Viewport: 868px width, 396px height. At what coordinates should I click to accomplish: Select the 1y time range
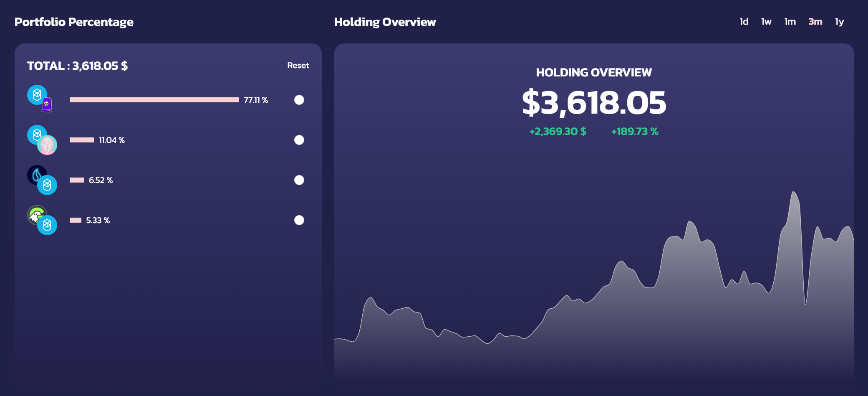point(840,22)
